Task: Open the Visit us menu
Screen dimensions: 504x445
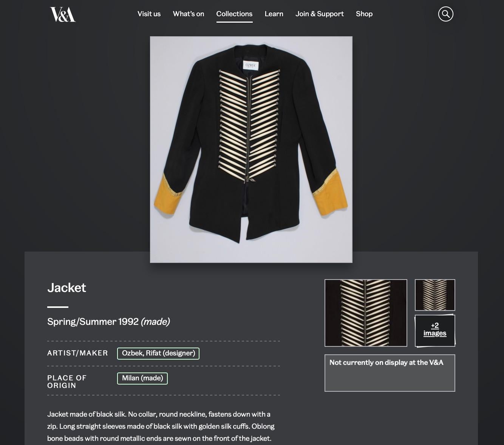Action: (149, 14)
